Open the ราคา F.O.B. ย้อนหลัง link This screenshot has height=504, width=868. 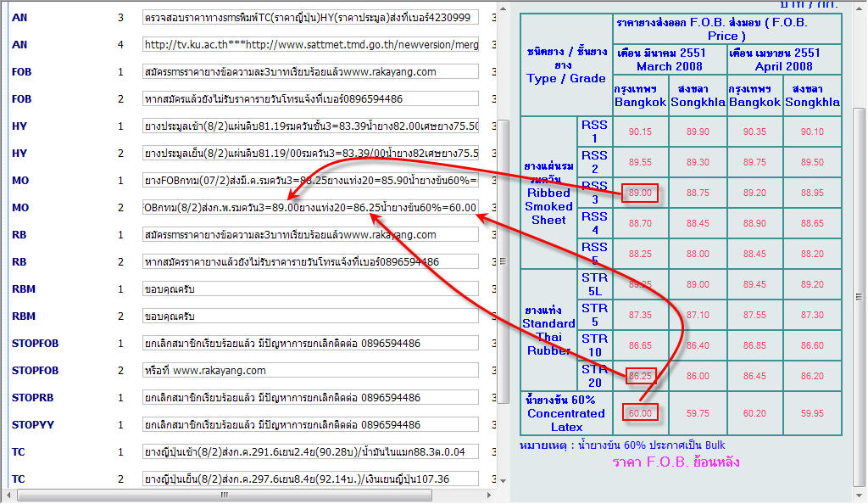pyautogui.click(x=676, y=462)
